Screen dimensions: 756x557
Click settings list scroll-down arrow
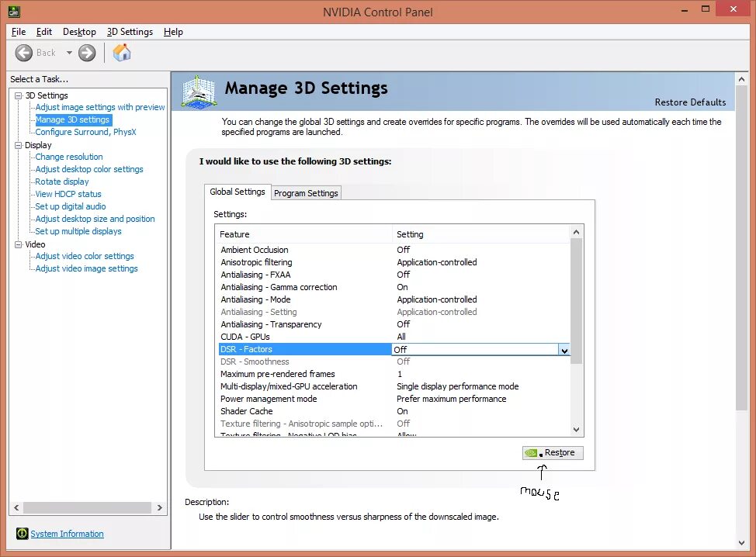pos(576,429)
